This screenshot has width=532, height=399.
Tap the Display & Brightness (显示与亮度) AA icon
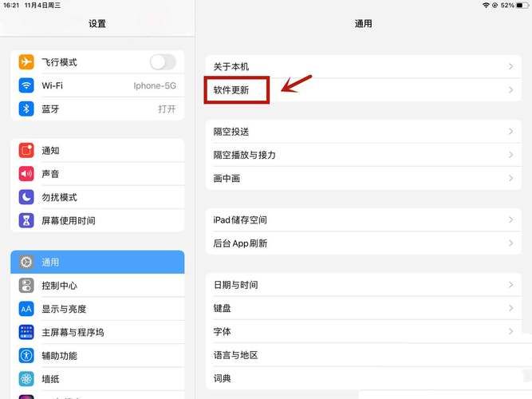(26, 309)
